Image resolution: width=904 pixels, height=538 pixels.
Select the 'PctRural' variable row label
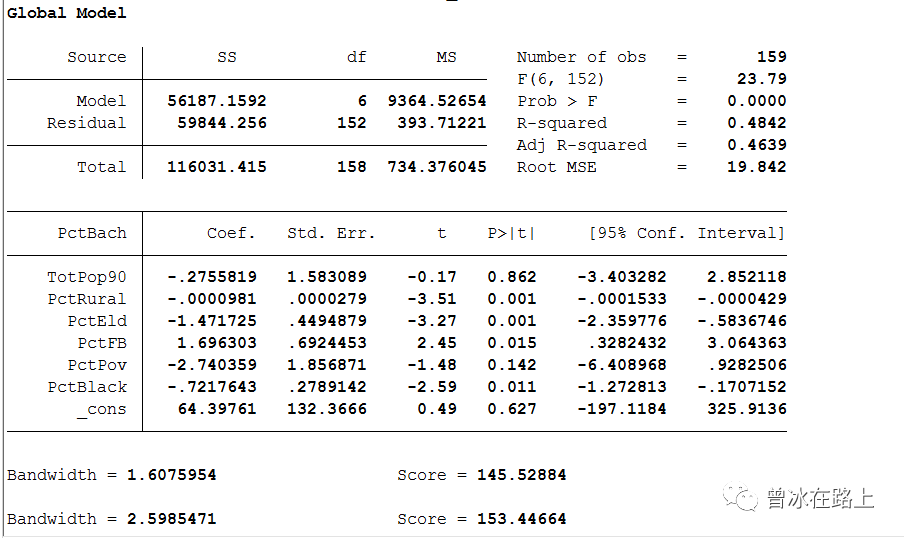tap(86, 299)
